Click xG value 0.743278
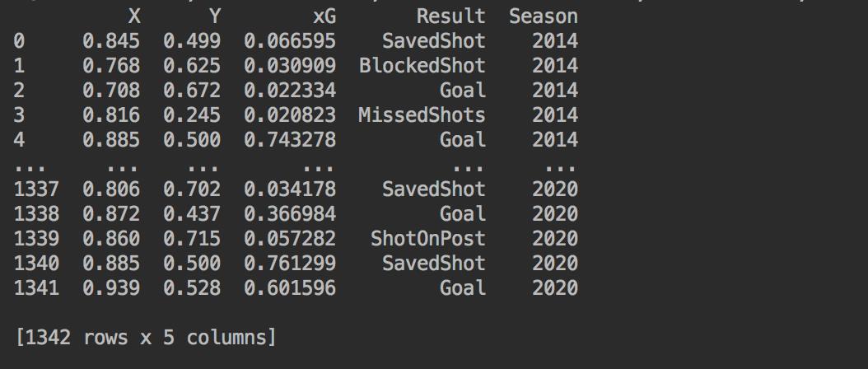Image resolution: width=868 pixels, height=369 pixels. [290, 140]
